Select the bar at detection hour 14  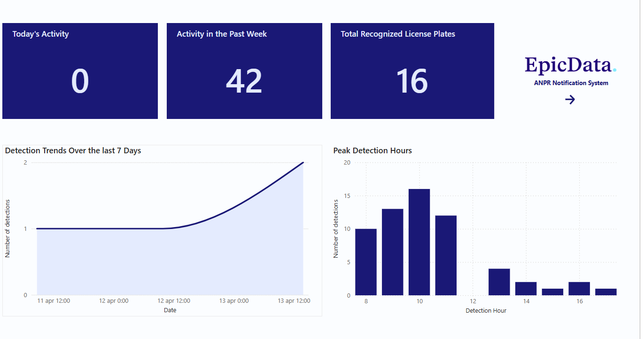click(x=526, y=289)
